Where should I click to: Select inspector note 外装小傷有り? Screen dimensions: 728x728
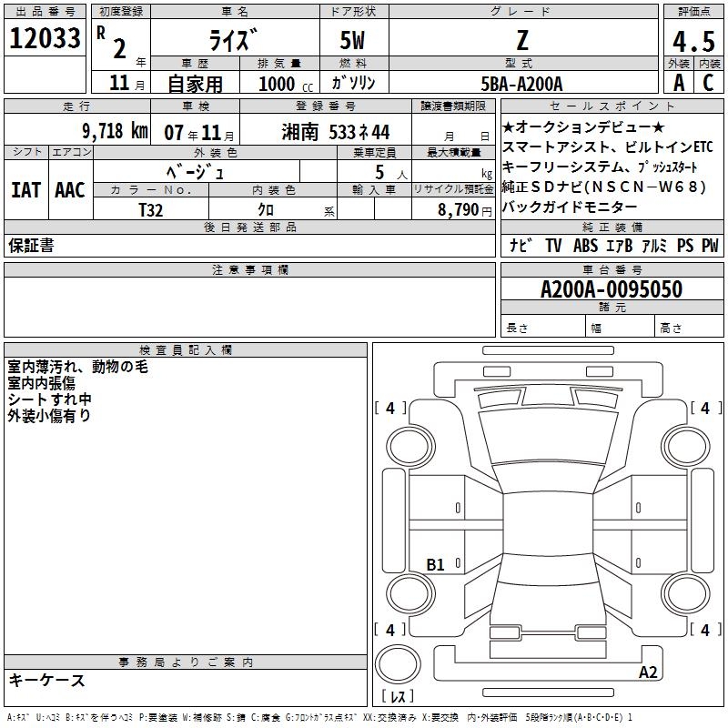[x=49, y=416]
